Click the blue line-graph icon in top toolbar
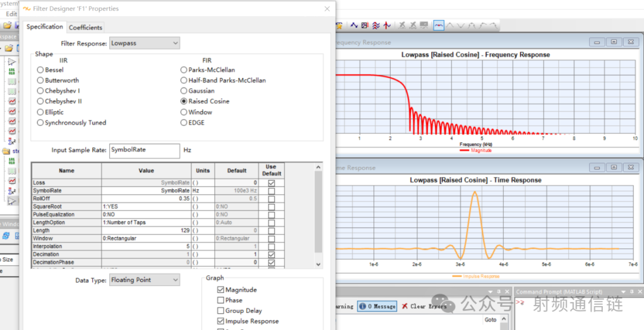 point(354,26)
